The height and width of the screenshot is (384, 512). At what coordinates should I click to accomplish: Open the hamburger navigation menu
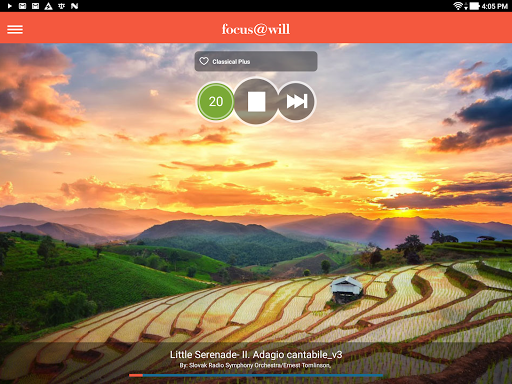click(15, 29)
